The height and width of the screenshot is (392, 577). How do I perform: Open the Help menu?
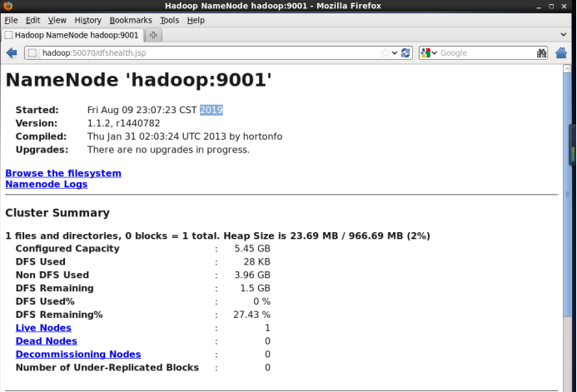196,20
